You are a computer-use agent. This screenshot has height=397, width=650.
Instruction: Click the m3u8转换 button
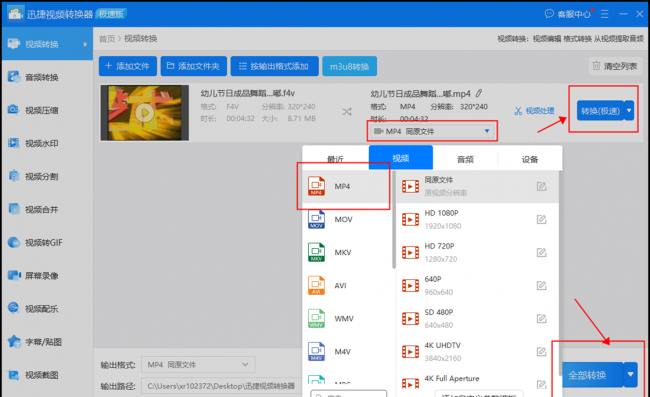349,66
